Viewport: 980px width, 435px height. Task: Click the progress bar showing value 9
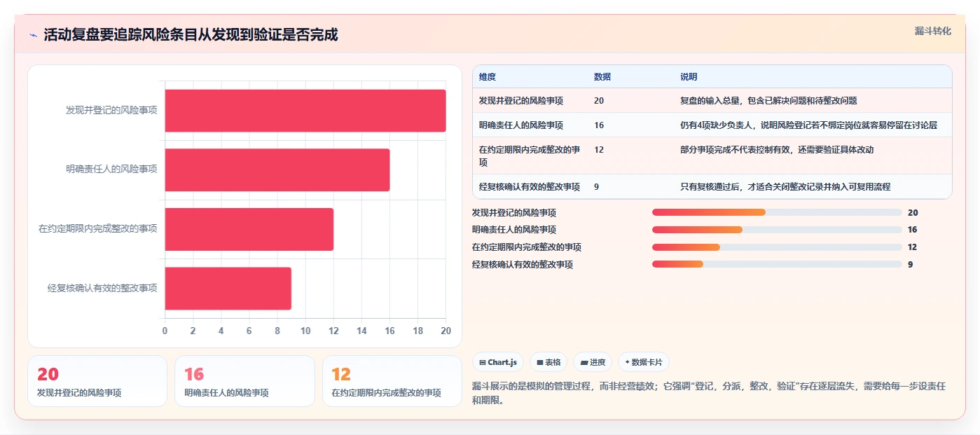point(777,264)
